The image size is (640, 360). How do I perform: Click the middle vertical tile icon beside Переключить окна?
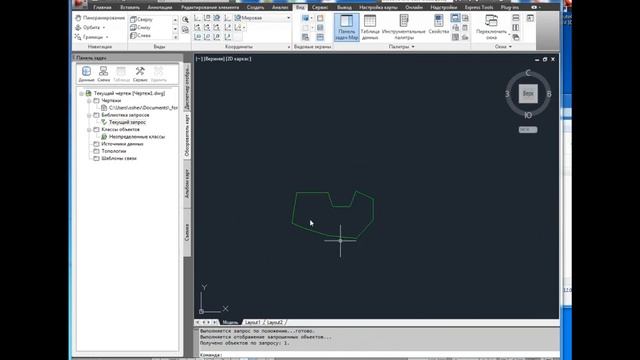516,27
